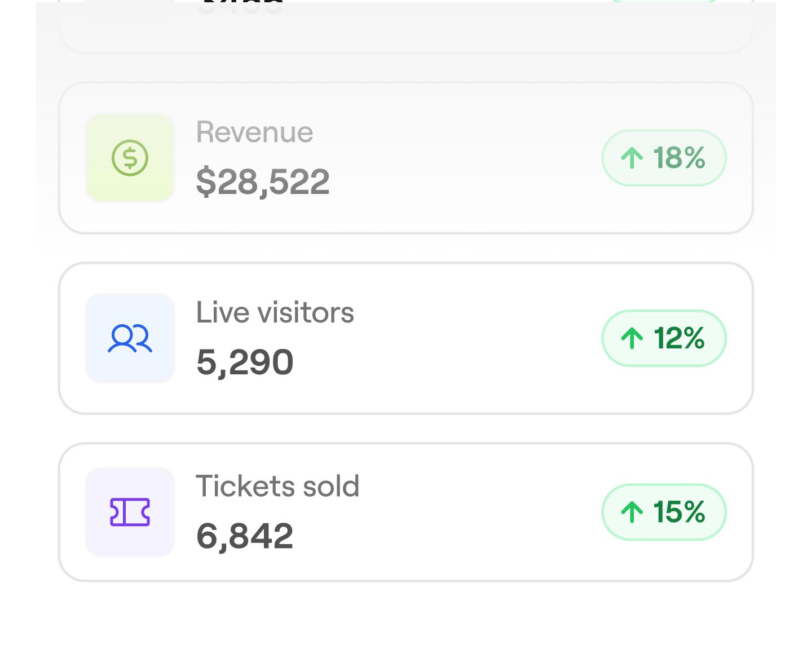The image size is (812, 654).
Task: Open the Tickets sold stat card
Action: click(406, 512)
